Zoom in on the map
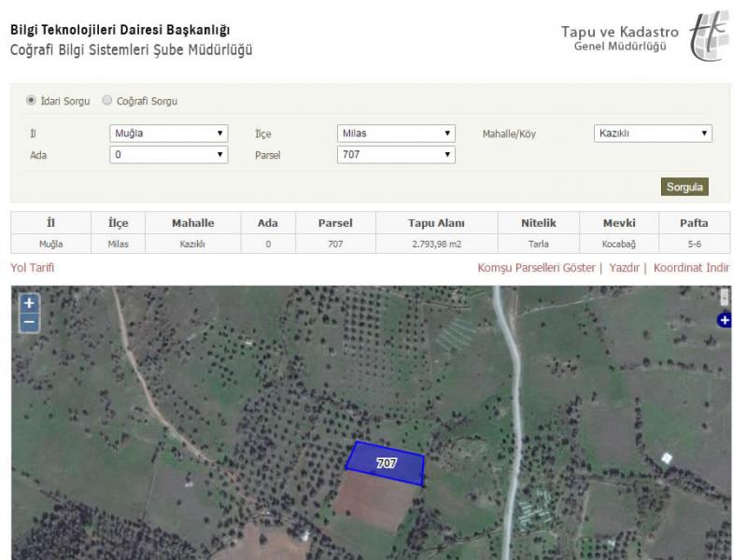The height and width of the screenshot is (560, 747). click(29, 303)
